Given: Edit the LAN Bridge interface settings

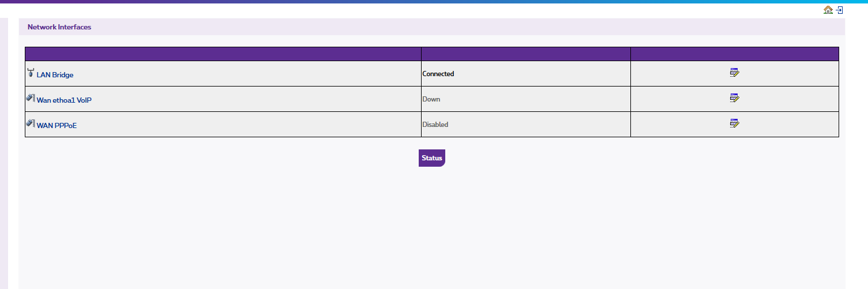Looking at the screenshot, I should [734, 73].
